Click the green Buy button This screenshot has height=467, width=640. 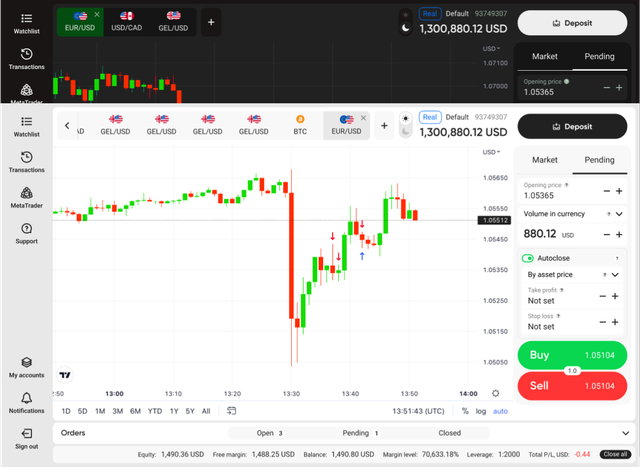pos(572,355)
